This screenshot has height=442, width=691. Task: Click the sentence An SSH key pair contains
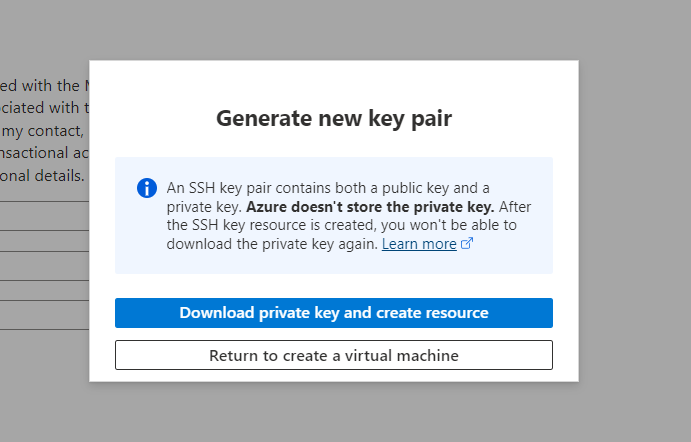(x=328, y=188)
